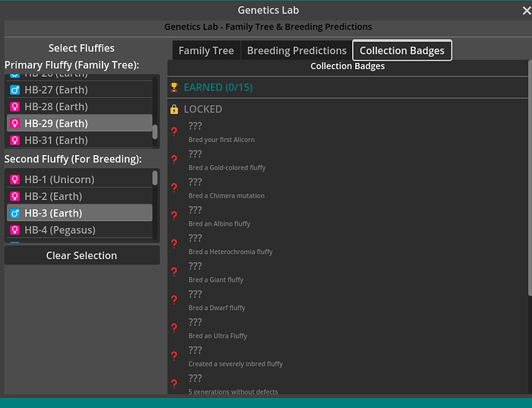Select HB-31 (Earth) as primary fluffy
Image resolution: width=532 pixels, height=408 pixels.
(x=56, y=140)
